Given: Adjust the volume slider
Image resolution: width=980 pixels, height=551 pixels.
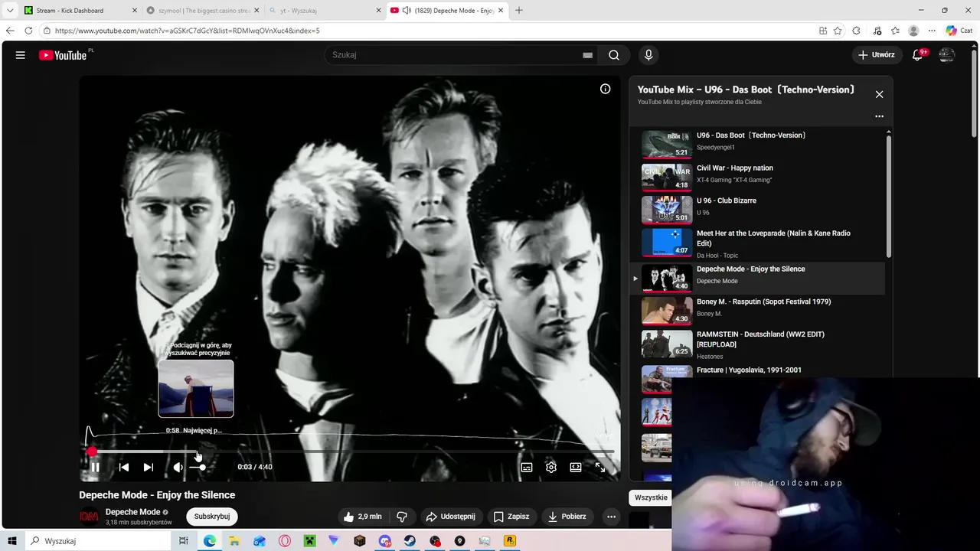Looking at the screenshot, I should pyautogui.click(x=198, y=467).
